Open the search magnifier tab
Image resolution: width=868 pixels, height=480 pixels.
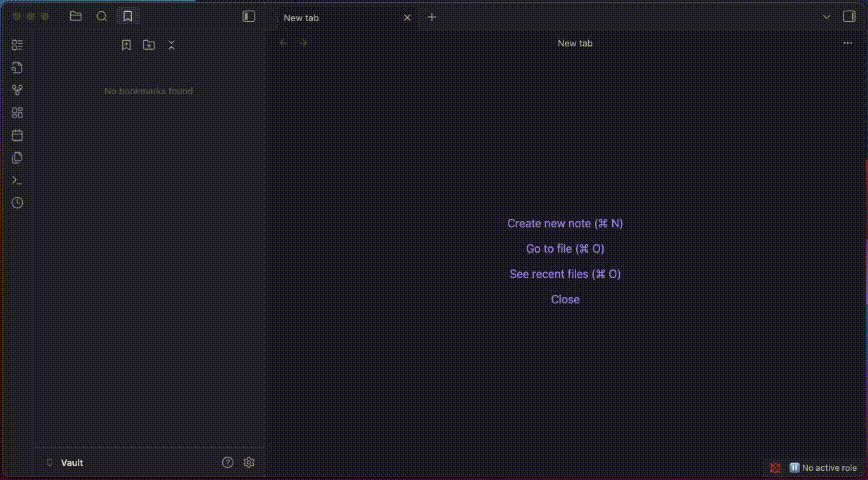pyautogui.click(x=102, y=17)
